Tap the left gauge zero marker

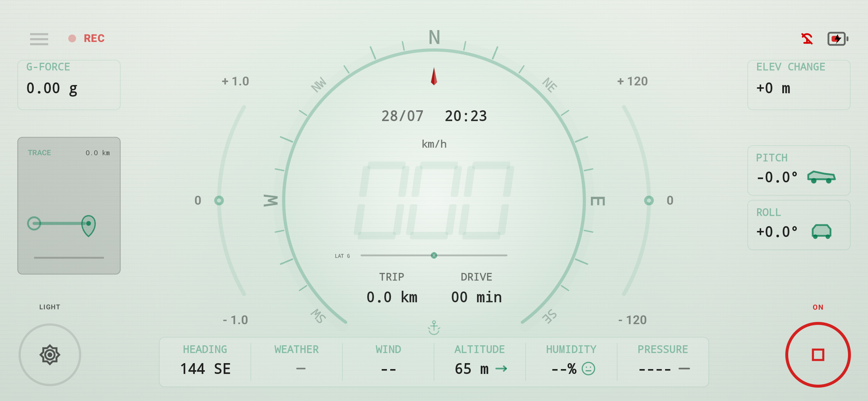point(219,200)
